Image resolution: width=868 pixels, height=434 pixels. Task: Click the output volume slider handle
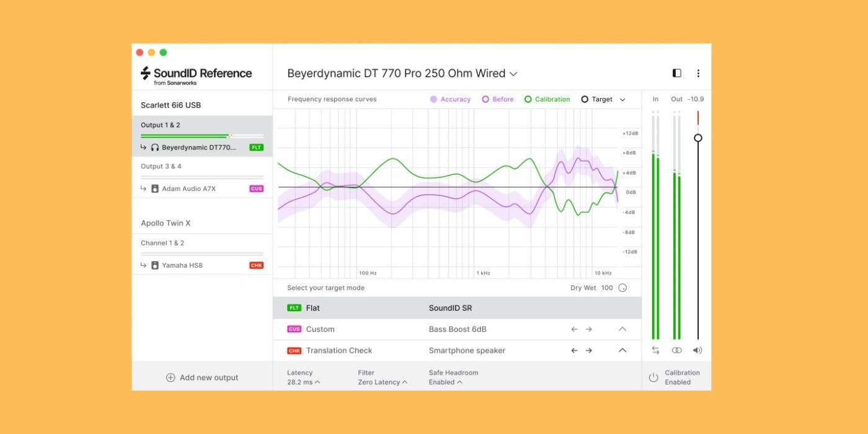[698, 138]
